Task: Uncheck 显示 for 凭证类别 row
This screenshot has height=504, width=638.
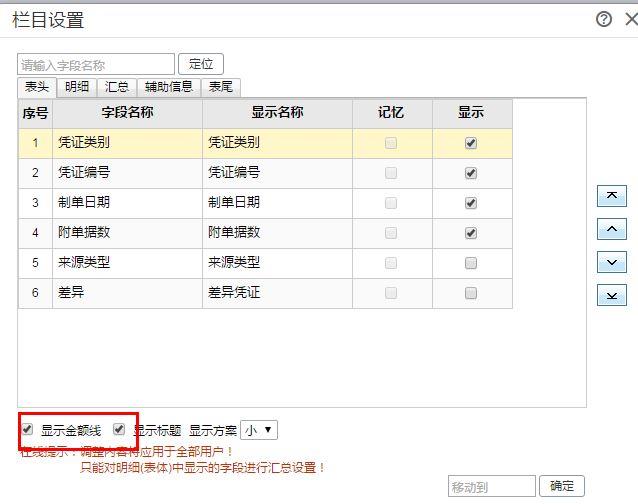Action: (x=471, y=143)
